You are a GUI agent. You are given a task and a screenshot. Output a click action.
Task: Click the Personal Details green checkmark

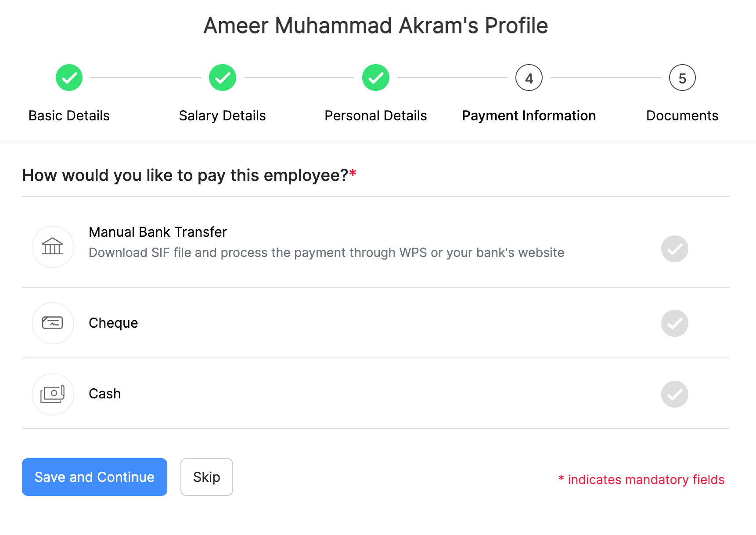tap(376, 78)
